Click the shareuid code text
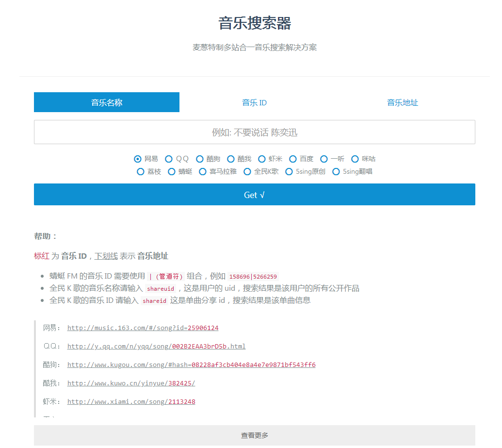Viewport: 502px width, 448px height. (161, 289)
